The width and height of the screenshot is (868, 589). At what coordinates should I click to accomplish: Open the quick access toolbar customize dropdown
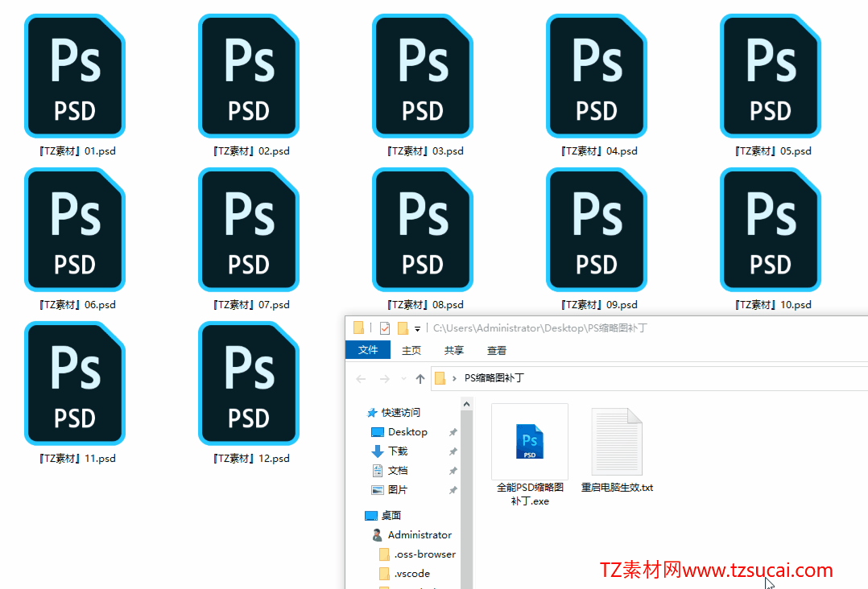coord(417,328)
